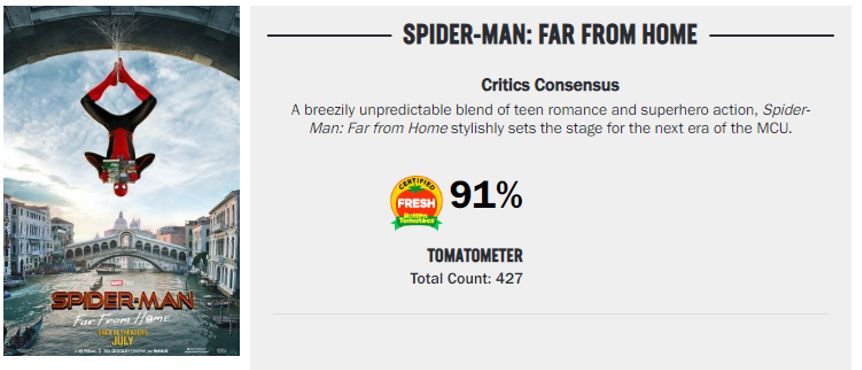Open the Spider-Man movie poster thumbnail
This screenshot has height=370, width=862.
(121, 181)
